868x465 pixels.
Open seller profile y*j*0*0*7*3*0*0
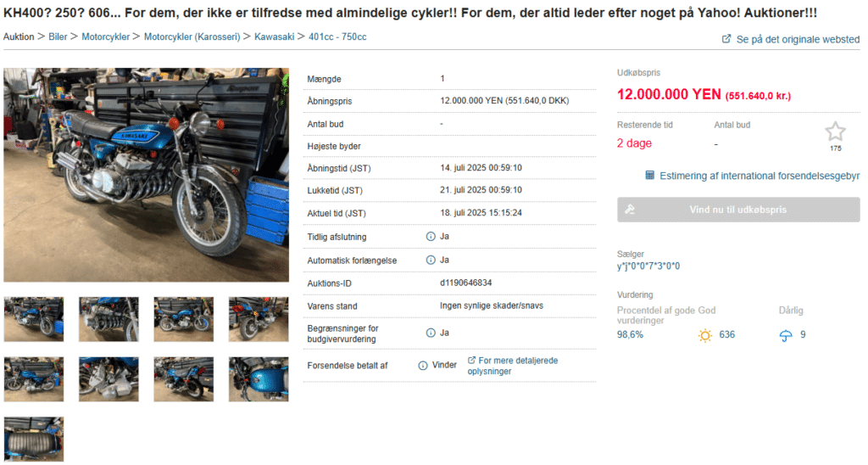tap(648, 266)
